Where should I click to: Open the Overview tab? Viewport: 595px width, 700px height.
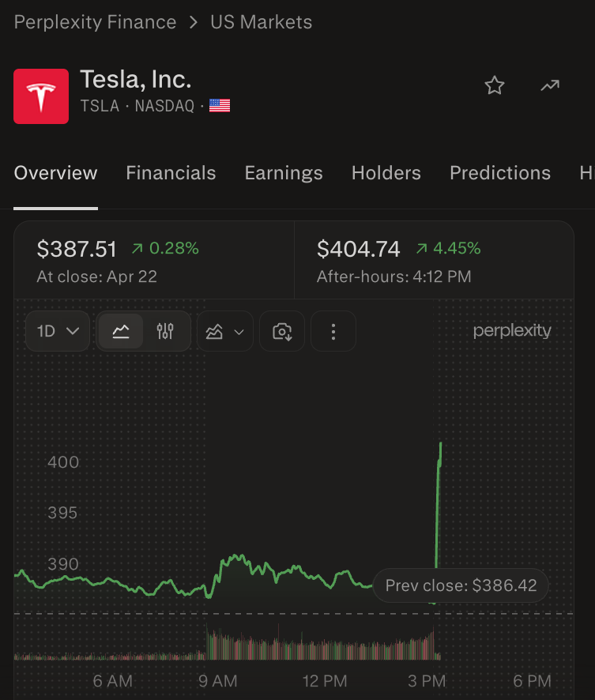(x=56, y=173)
